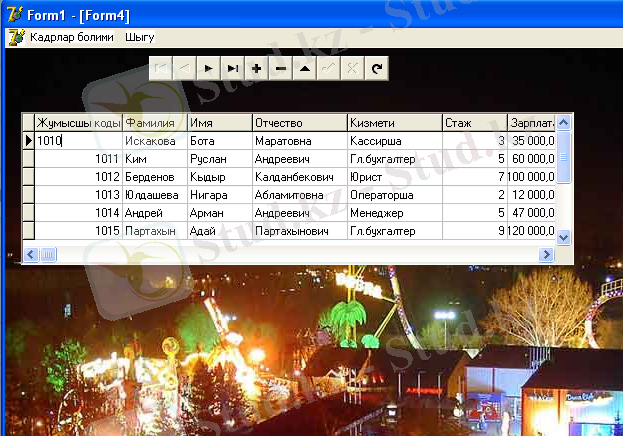
Task: Click the Стаж column header
Action: point(475,123)
